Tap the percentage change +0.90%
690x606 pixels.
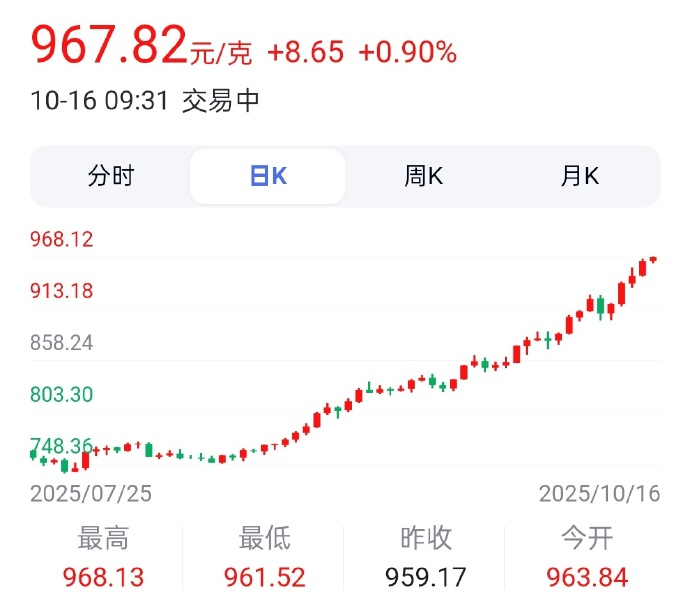(x=407, y=52)
